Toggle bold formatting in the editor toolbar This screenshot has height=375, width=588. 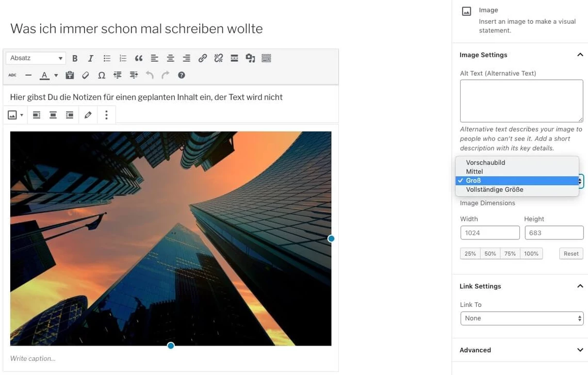75,58
